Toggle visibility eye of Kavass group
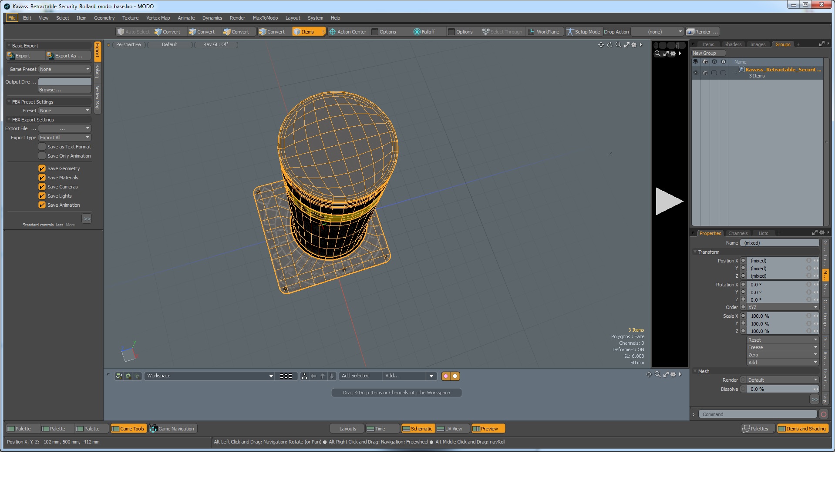This screenshot has width=835, height=504. coord(696,73)
